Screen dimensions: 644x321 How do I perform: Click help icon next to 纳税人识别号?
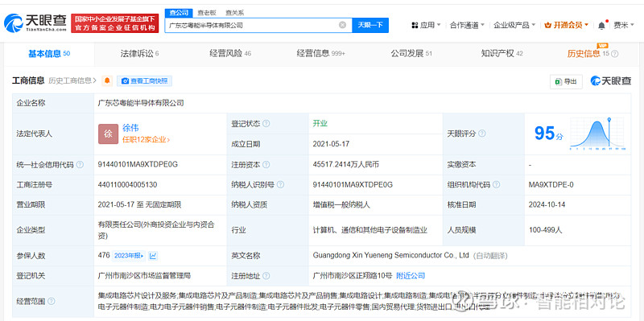pos(280,185)
